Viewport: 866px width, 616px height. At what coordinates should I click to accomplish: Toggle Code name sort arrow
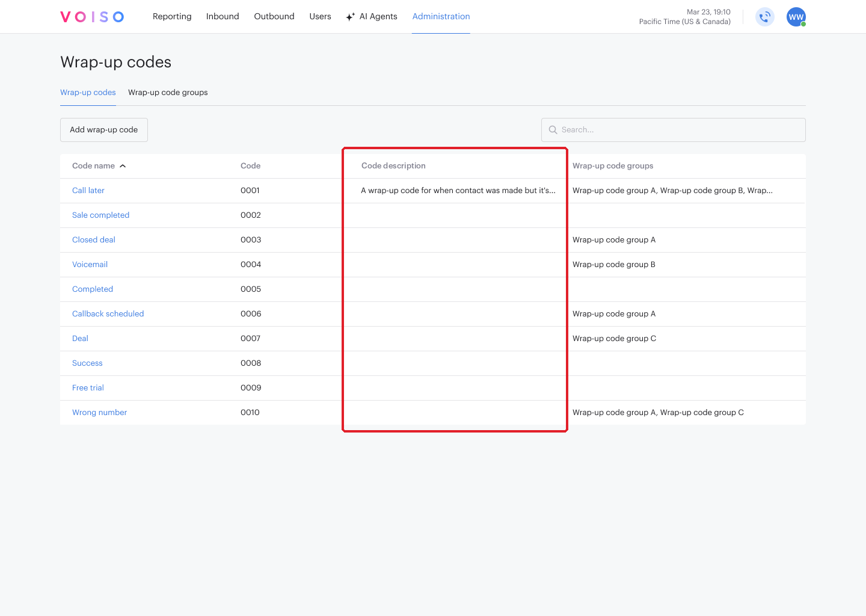(x=123, y=166)
